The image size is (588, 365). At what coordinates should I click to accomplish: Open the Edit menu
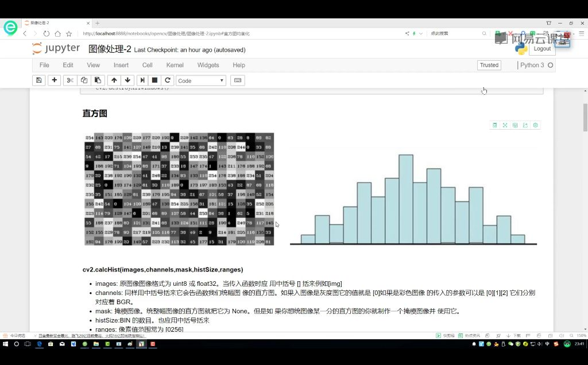[x=68, y=65]
